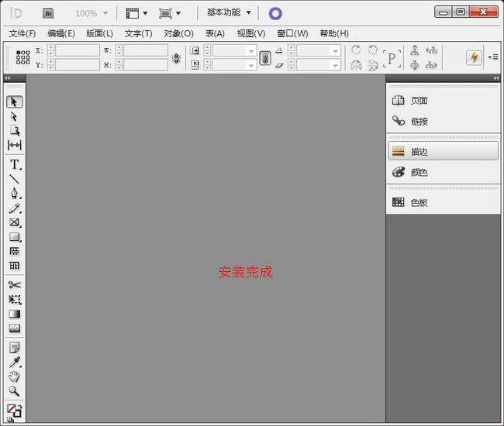Open the 窗口(W) menu
This screenshot has height=426, width=504.
tap(292, 33)
